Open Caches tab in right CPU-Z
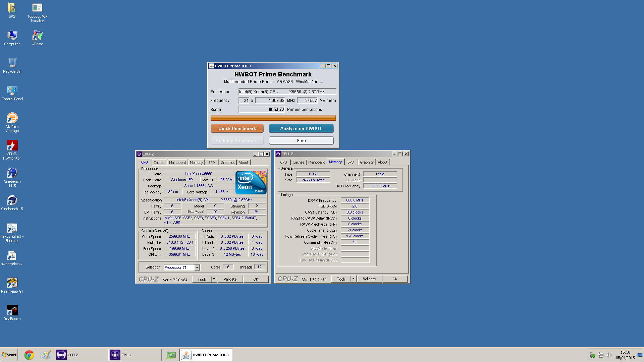Screen dimensions: 644x362 coord(298,162)
